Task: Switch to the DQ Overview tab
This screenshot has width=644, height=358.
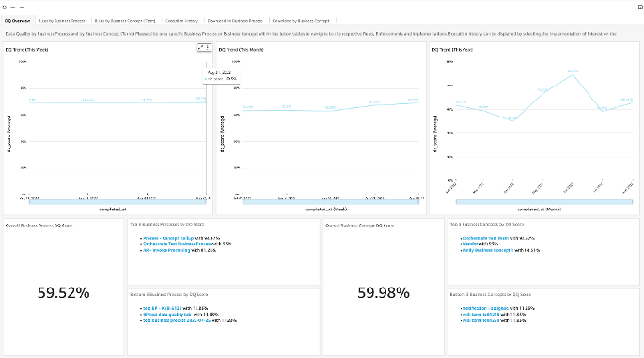Action: pos(17,21)
